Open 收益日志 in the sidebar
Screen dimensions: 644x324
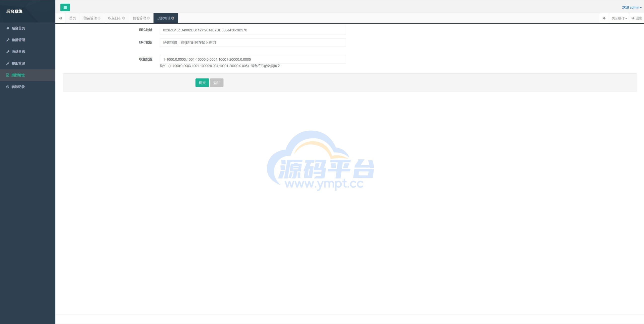28,52
